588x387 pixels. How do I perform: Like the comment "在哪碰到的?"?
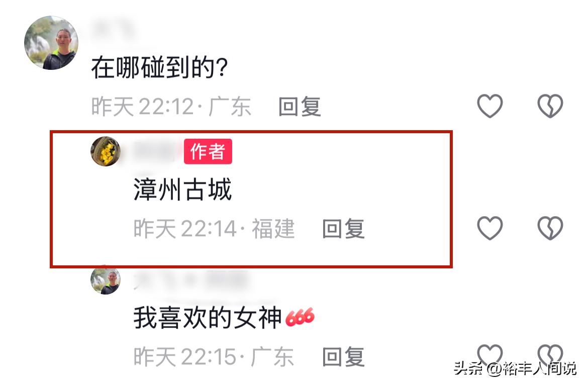click(490, 106)
